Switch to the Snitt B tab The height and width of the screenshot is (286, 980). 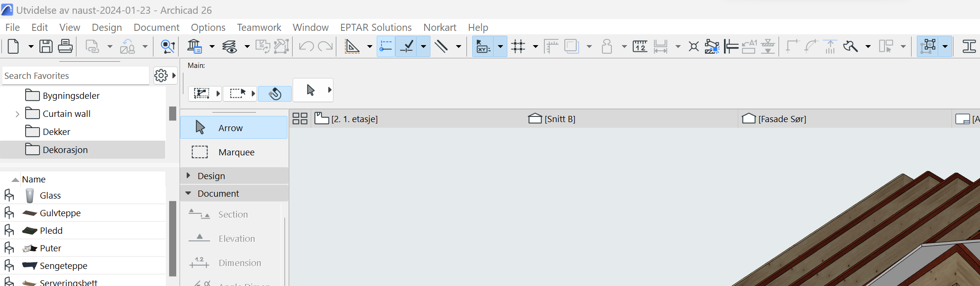[x=559, y=119]
